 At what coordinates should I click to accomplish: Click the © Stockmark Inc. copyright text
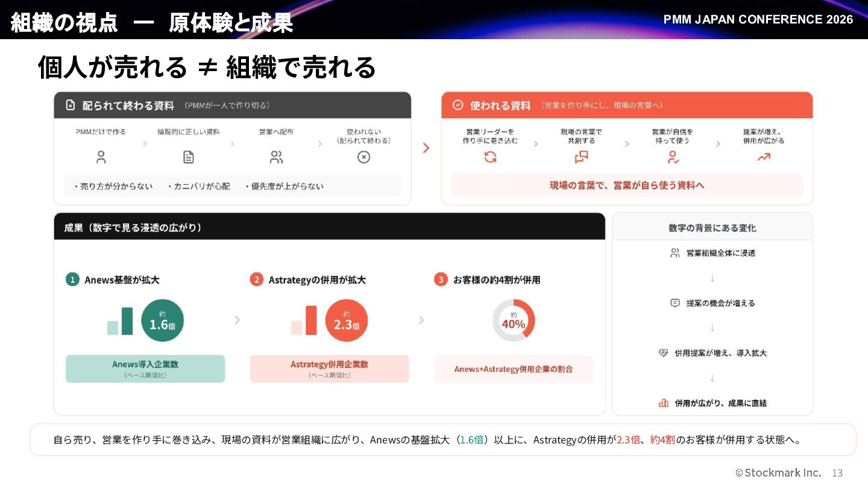pos(778,472)
